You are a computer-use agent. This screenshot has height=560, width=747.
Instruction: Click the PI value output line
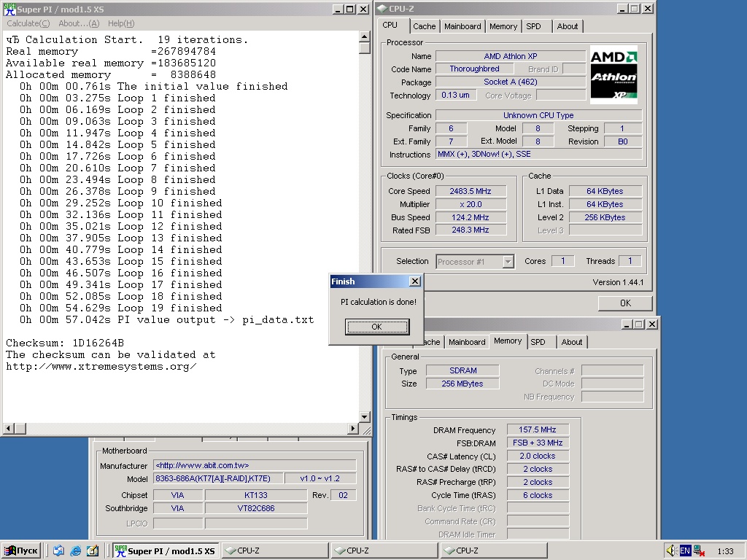[x=167, y=320]
